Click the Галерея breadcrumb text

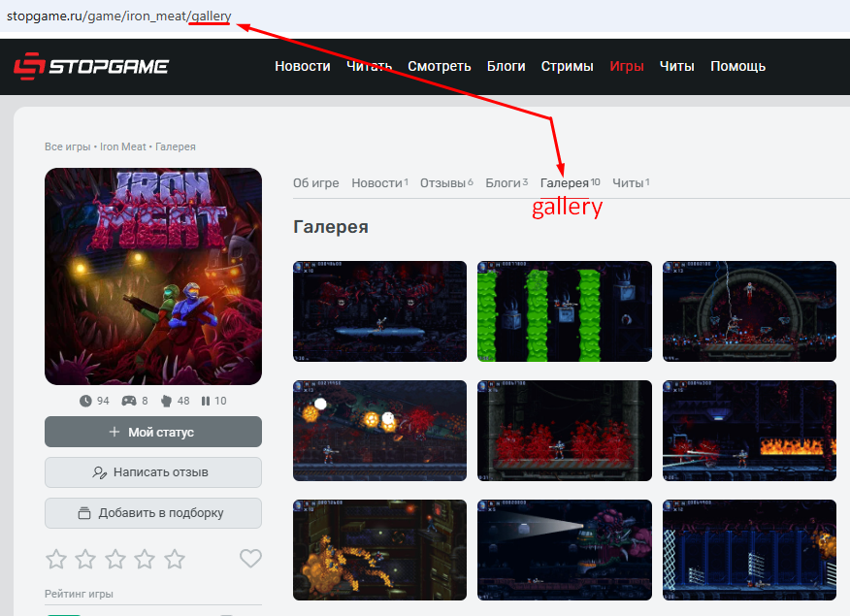176,146
